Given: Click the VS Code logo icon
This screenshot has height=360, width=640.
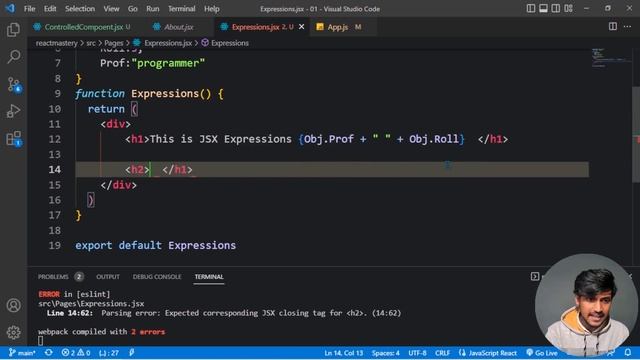Looking at the screenshot, I should tap(10, 9).
